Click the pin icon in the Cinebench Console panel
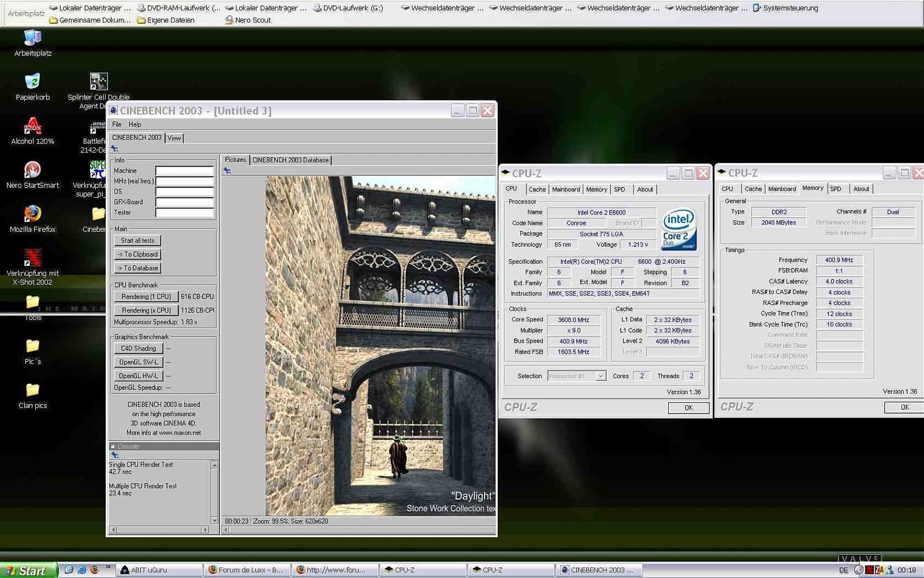 tap(114, 455)
